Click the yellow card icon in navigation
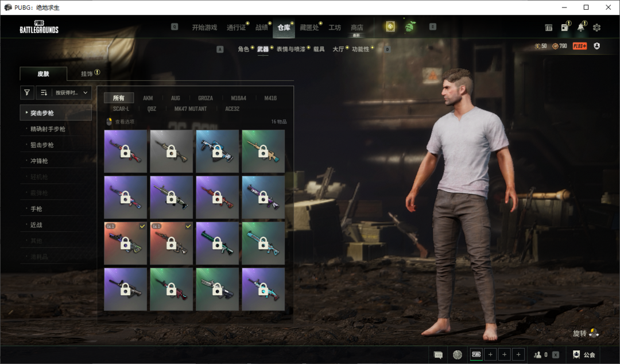The image size is (620, 364). click(390, 26)
